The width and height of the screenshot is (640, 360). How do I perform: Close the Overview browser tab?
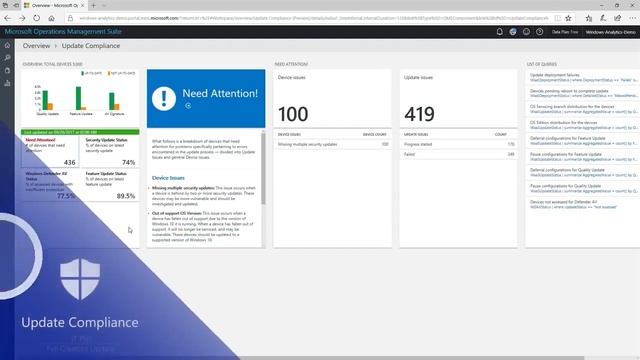(82, 5)
